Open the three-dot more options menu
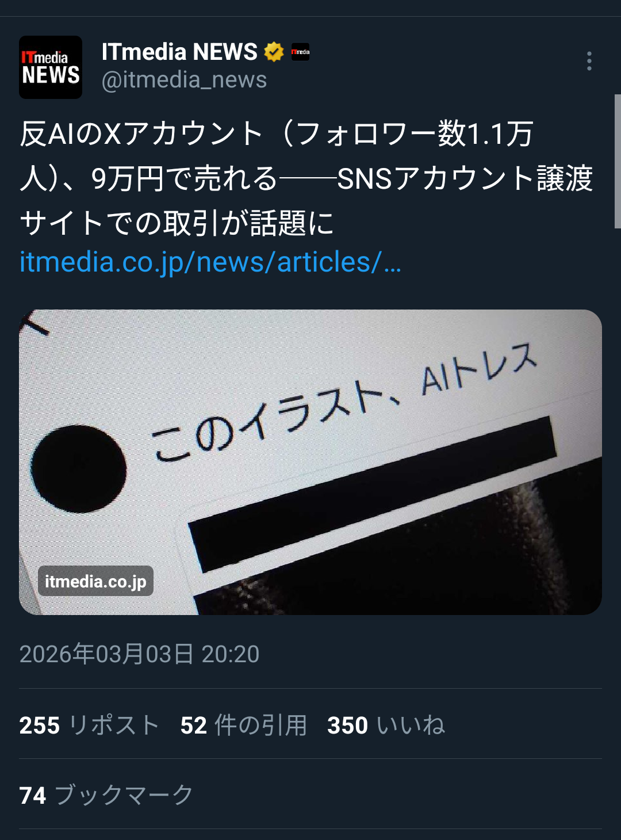Viewport: 621px width, 840px height. tap(589, 61)
